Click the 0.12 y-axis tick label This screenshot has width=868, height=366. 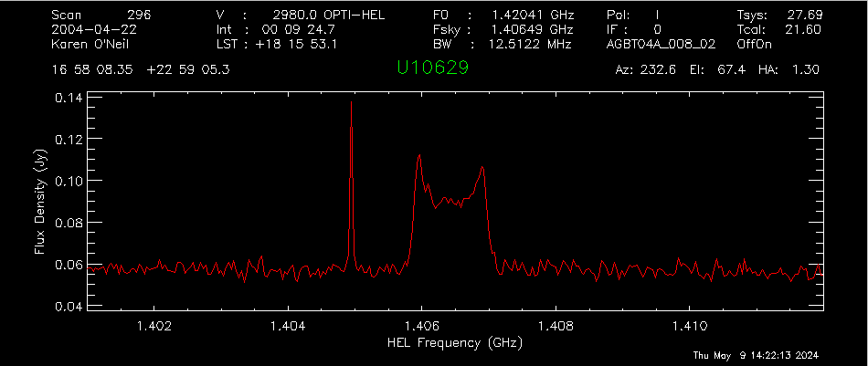click(x=68, y=139)
